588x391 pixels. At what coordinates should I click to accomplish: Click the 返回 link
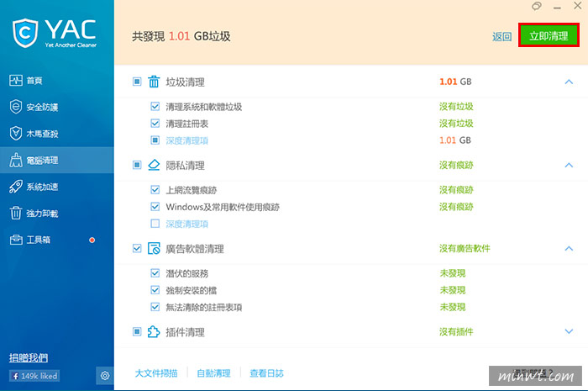tap(501, 36)
